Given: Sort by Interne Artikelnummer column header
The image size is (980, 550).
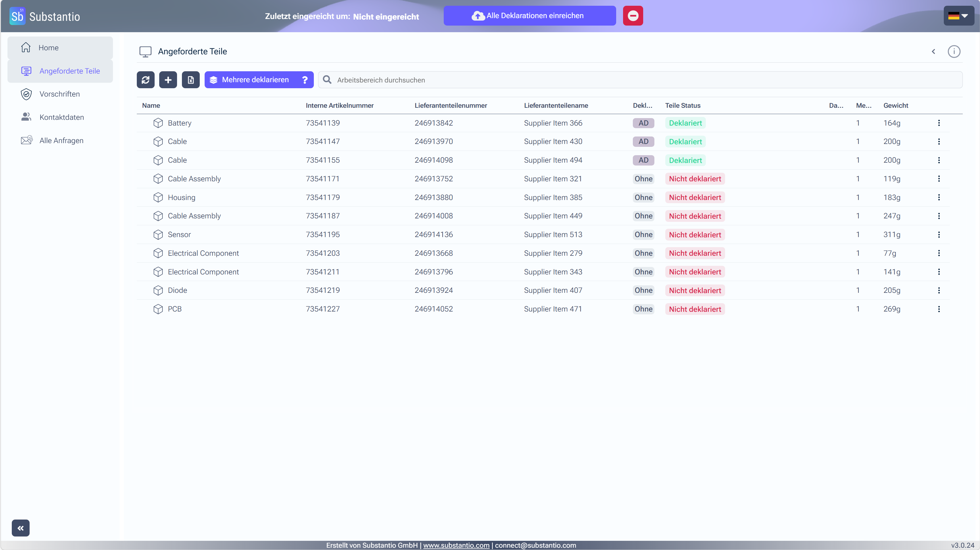Looking at the screenshot, I should [x=339, y=105].
